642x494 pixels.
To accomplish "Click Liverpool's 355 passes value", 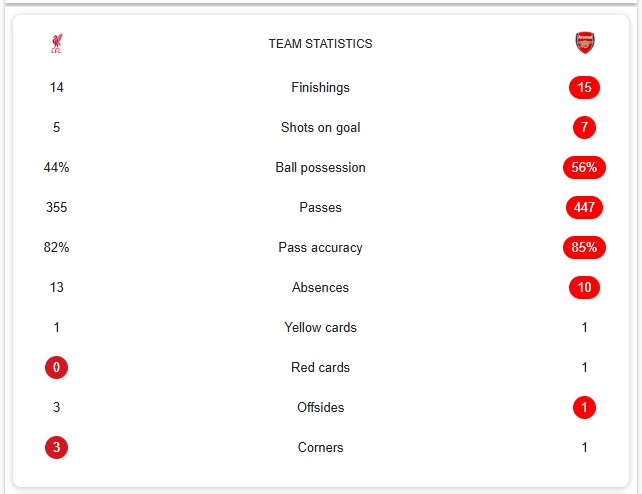I will [57, 207].
